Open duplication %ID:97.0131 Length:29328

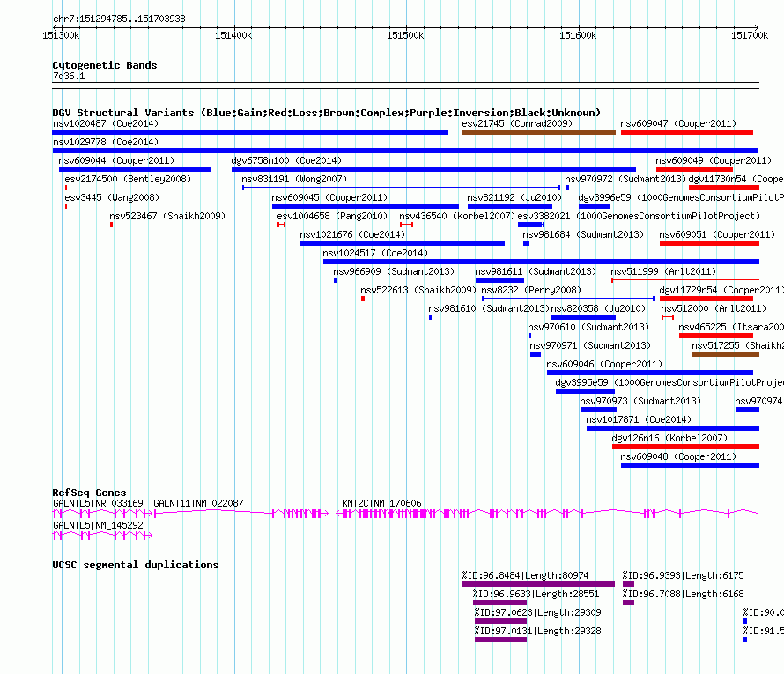point(537,631)
